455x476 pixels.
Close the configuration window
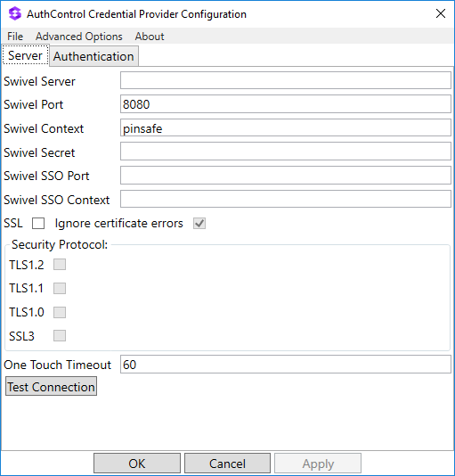[x=441, y=13]
